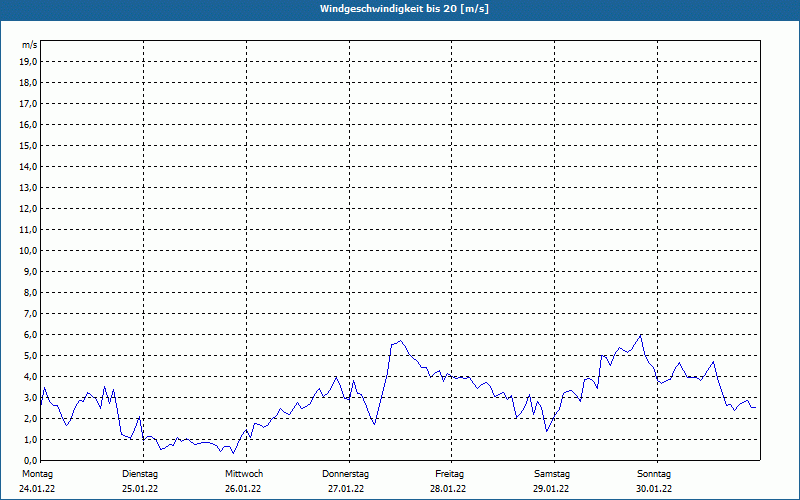
Task: Choose the Sonntag day label
Action: tap(654, 474)
